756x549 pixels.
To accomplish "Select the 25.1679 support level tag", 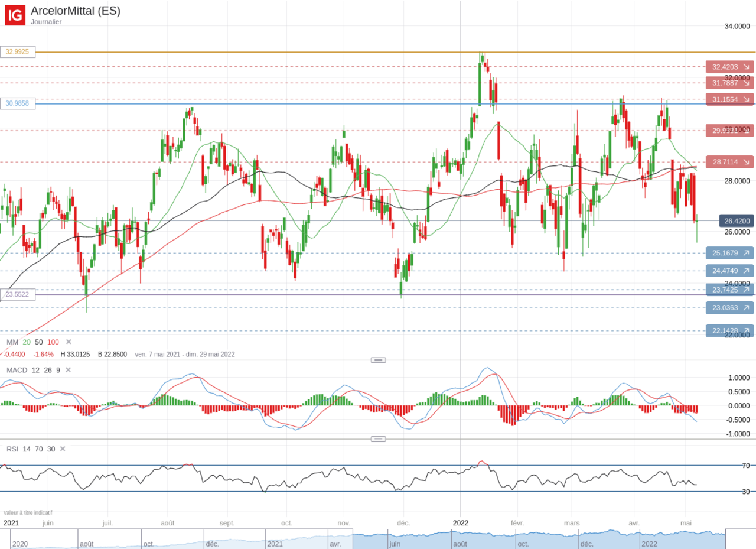I will [x=729, y=253].
